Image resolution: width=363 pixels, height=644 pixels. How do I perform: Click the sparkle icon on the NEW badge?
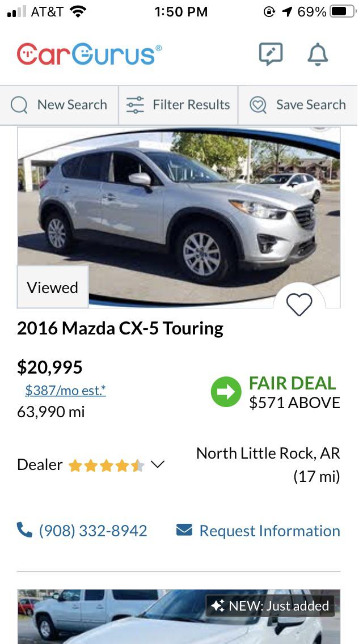pyautogui.click(x=217, y=606)
